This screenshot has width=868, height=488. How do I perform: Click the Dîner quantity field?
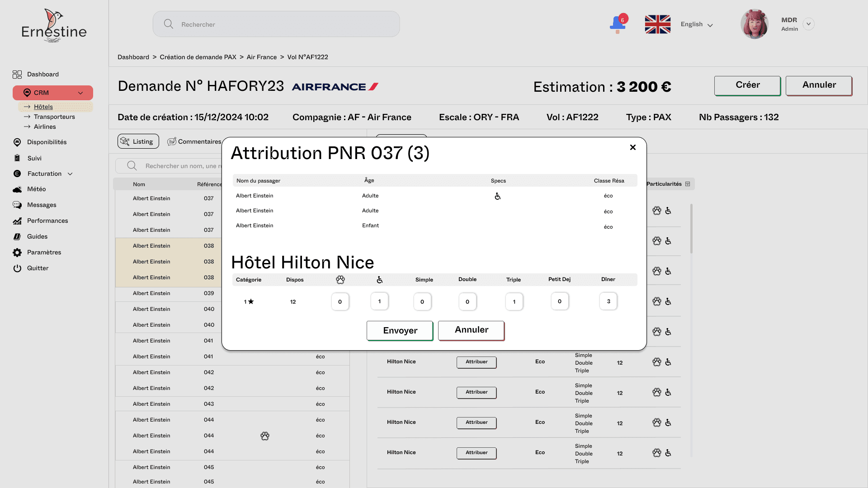pyautogui.click(x=608, y=301)
